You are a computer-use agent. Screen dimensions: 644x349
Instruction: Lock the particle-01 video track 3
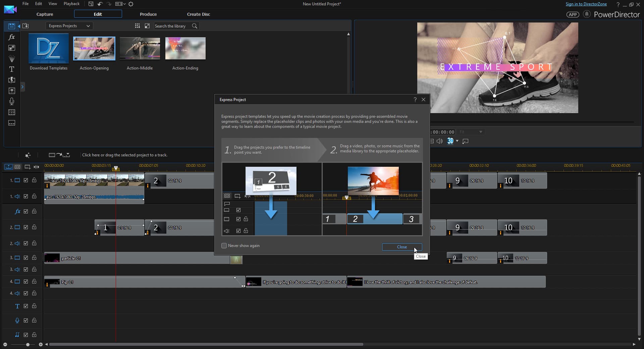(x=34, y=258)
